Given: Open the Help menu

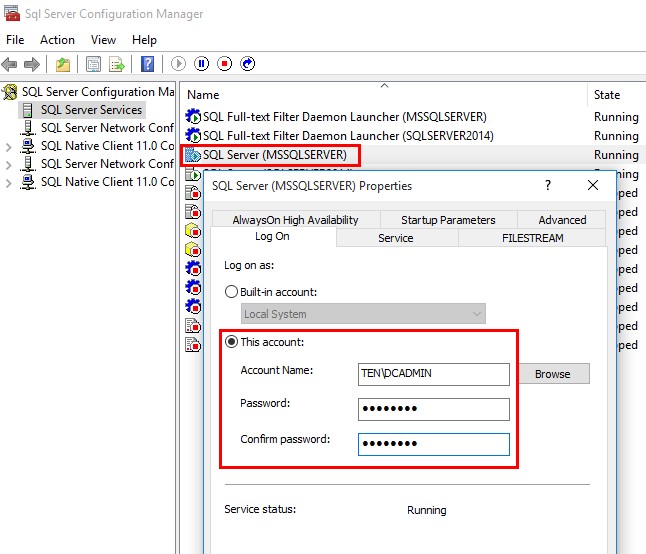Looking at the screenshot, I should point(144,40).
